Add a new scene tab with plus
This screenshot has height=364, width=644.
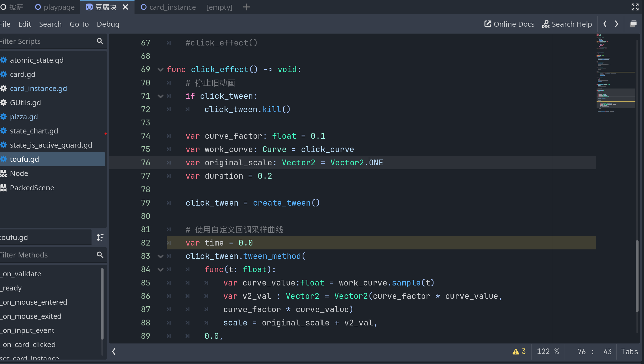[x=246, y=7]
